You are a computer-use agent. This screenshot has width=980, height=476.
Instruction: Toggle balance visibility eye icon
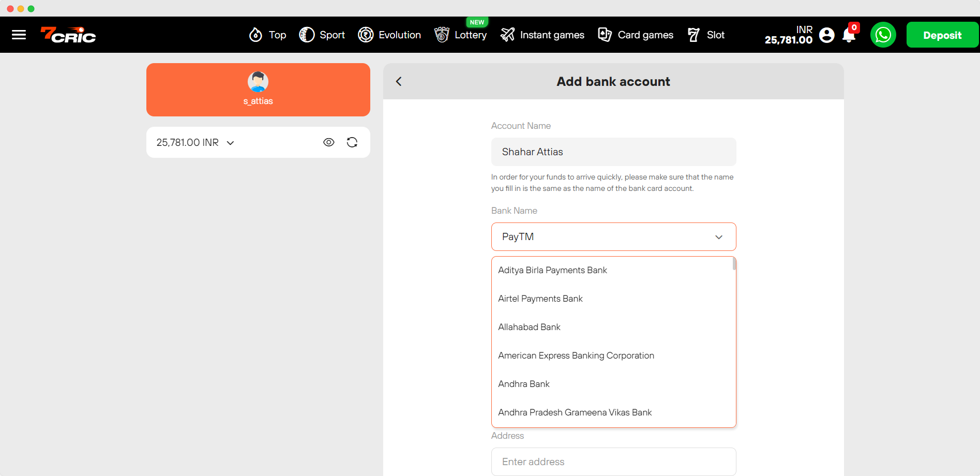point(329,142)
